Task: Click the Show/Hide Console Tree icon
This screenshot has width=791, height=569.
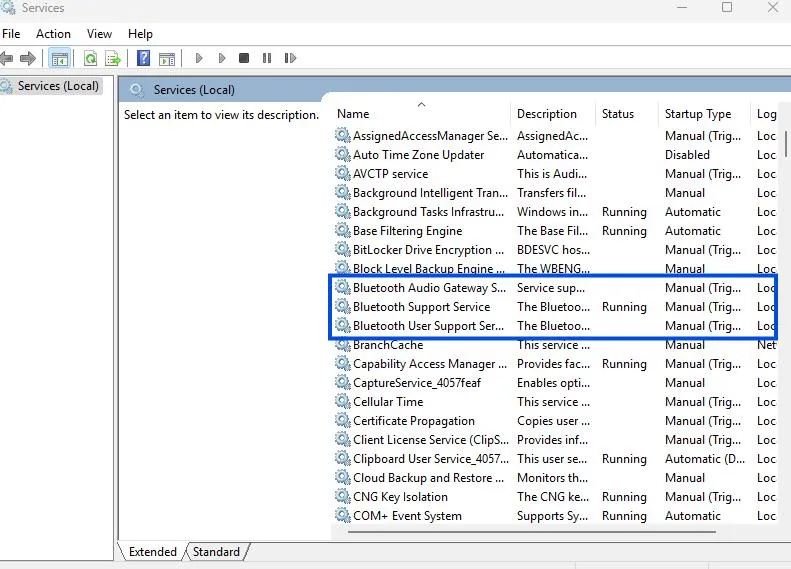Action: (x=60, y=59)
